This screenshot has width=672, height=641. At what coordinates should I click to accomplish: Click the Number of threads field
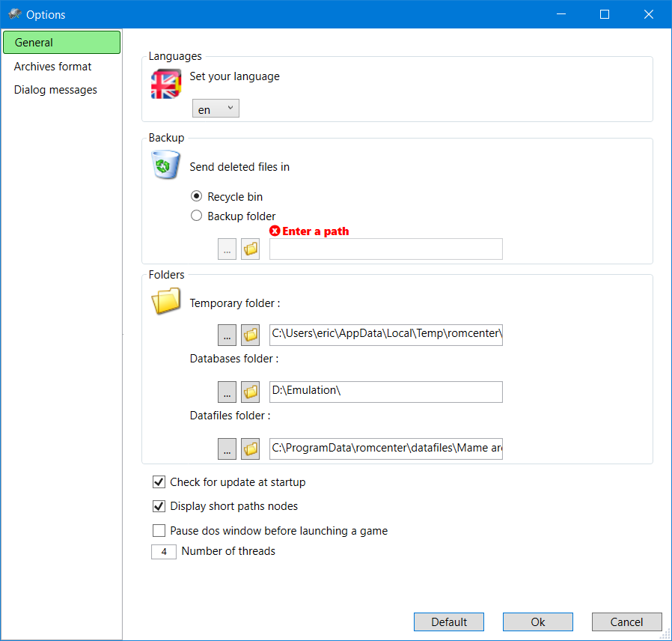(163, 552)
